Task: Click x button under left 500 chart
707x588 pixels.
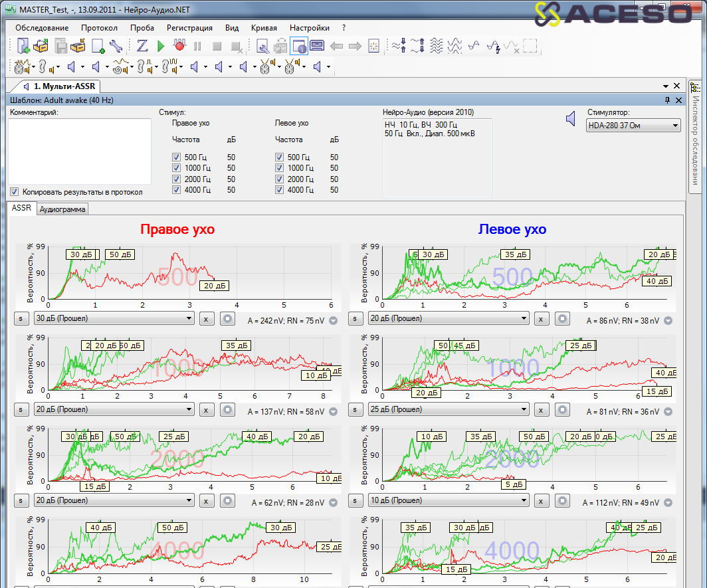Action: [542, 319]
